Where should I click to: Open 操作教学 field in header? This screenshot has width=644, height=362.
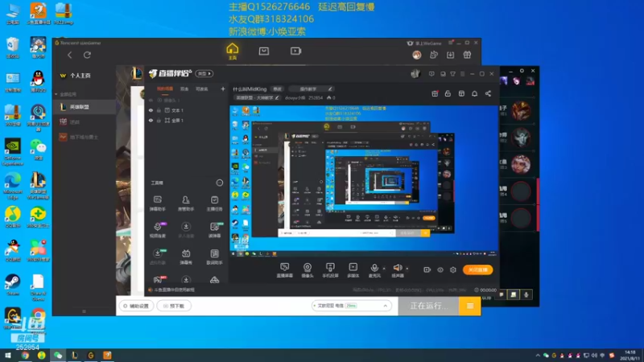click(x=311, y=89)
